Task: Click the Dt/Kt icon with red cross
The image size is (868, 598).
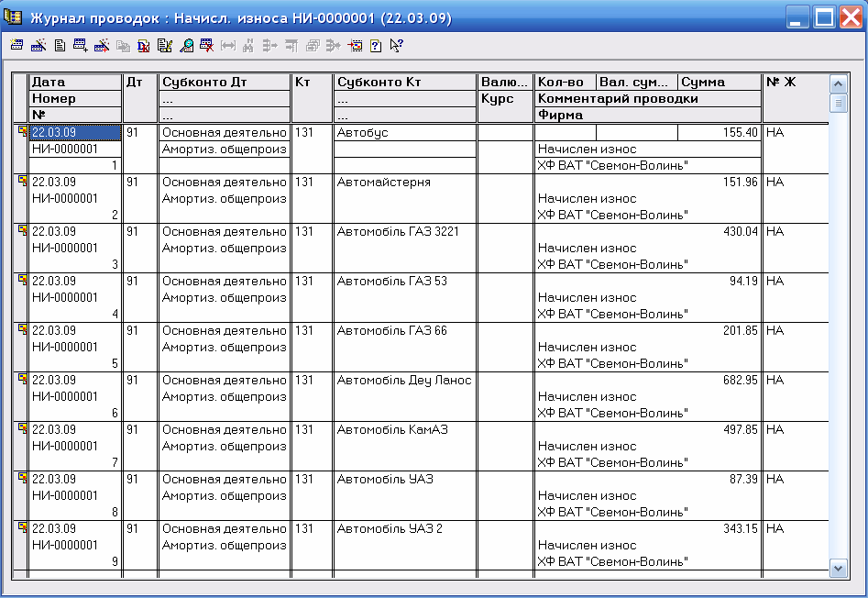Action: tap(143, 45)
